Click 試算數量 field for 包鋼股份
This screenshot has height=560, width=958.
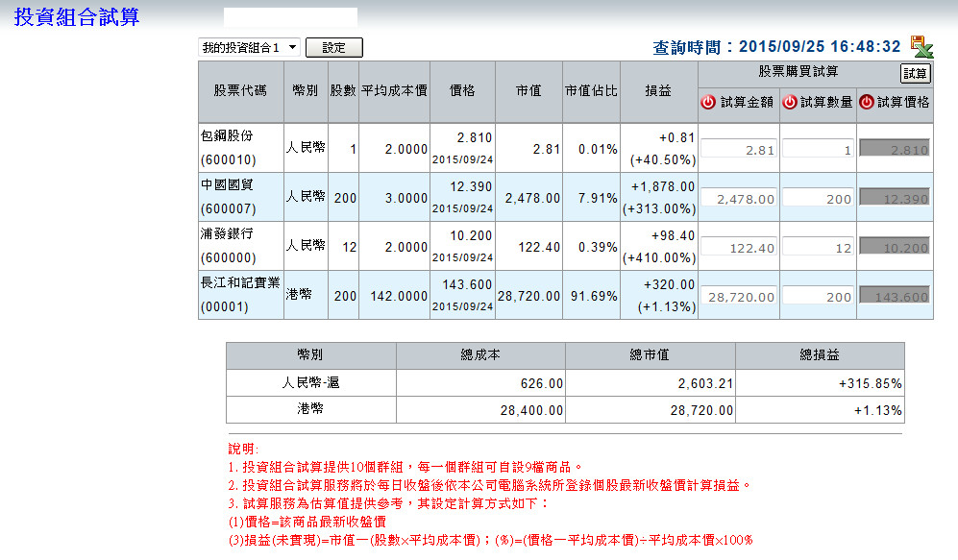point(818,149)
